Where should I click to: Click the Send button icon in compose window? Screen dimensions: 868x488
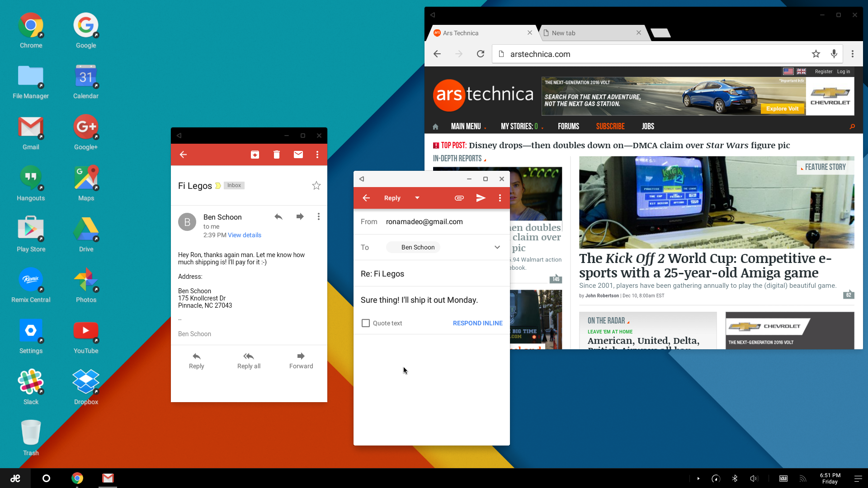point(480,198)
